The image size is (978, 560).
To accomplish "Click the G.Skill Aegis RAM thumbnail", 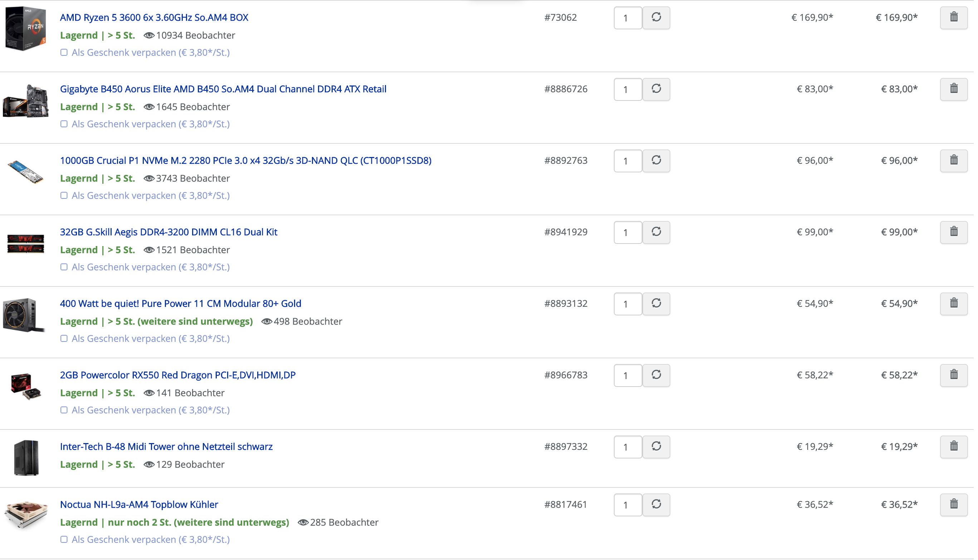I will tap(26, 244).
